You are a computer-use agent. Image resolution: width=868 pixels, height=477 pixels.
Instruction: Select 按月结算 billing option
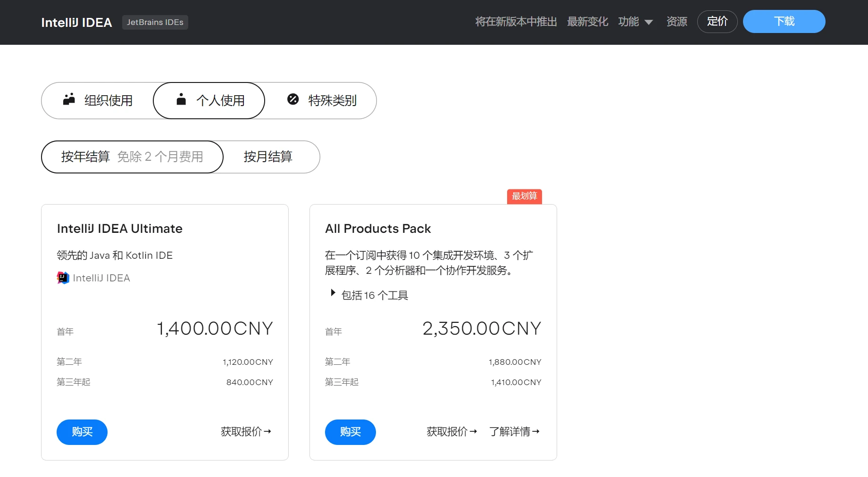click(x=268, y=157)
